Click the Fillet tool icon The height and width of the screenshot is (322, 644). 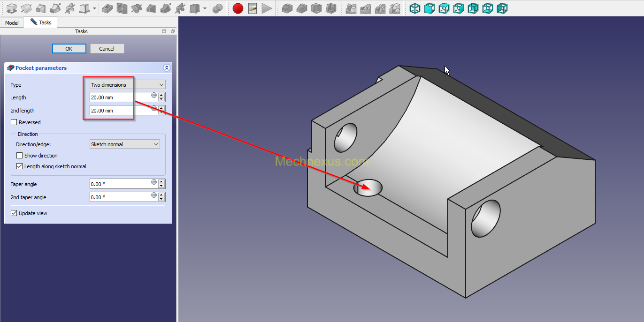click(x=287, y=8)
